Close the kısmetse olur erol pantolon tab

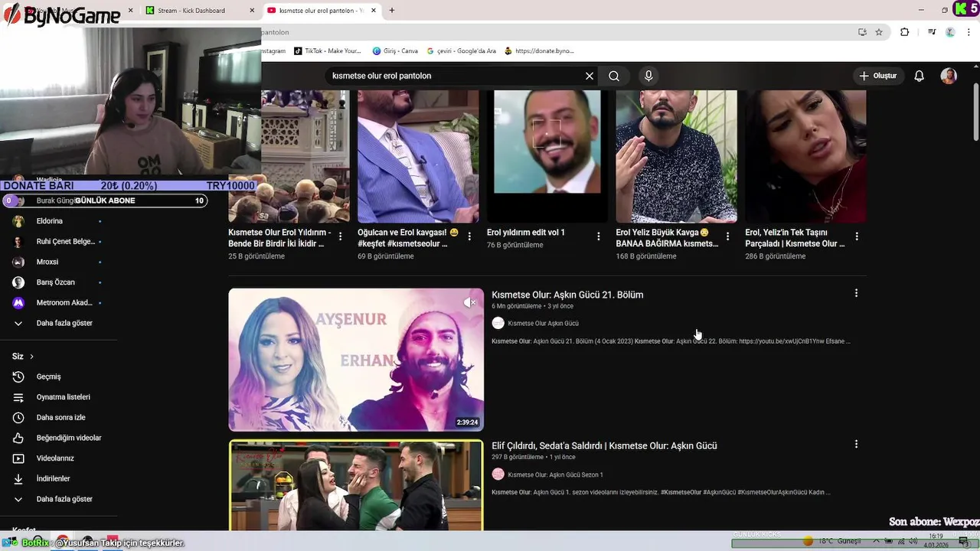coord(374,11)
